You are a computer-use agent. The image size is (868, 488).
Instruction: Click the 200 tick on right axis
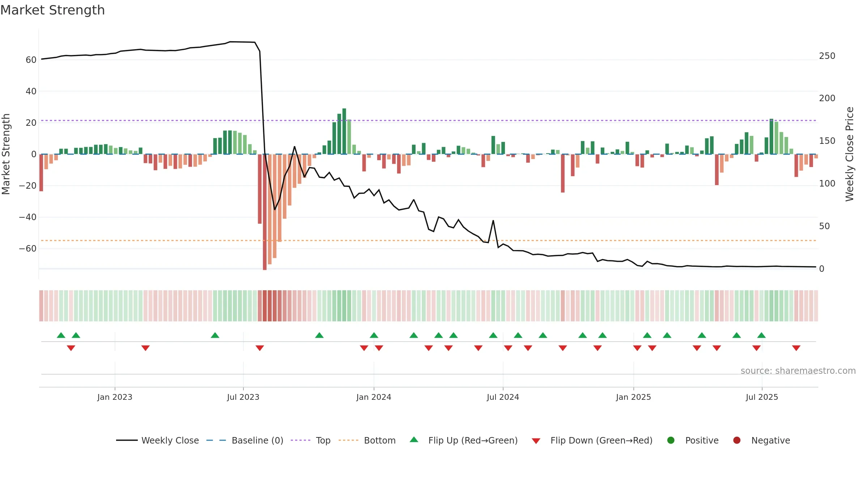tap(827, 98)
